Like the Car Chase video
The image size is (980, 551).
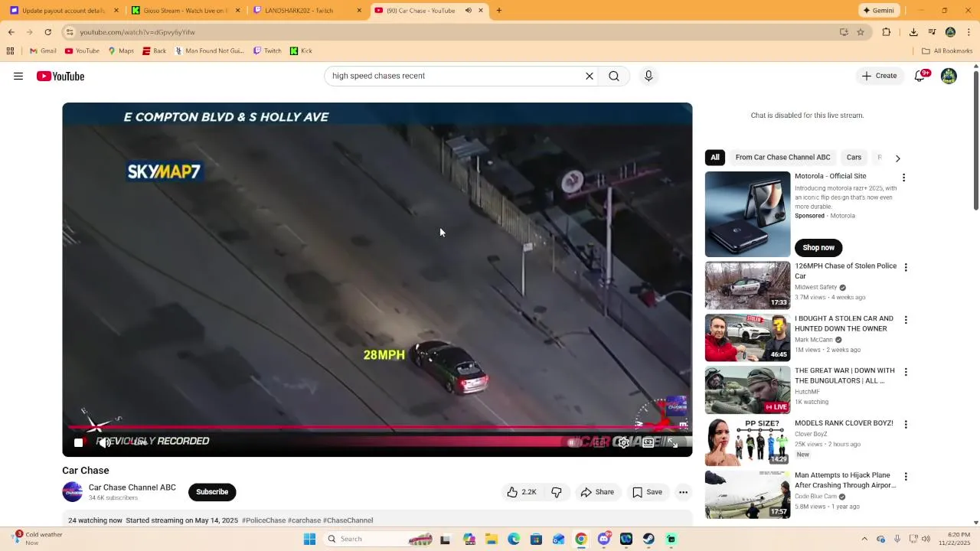[521, 492]
